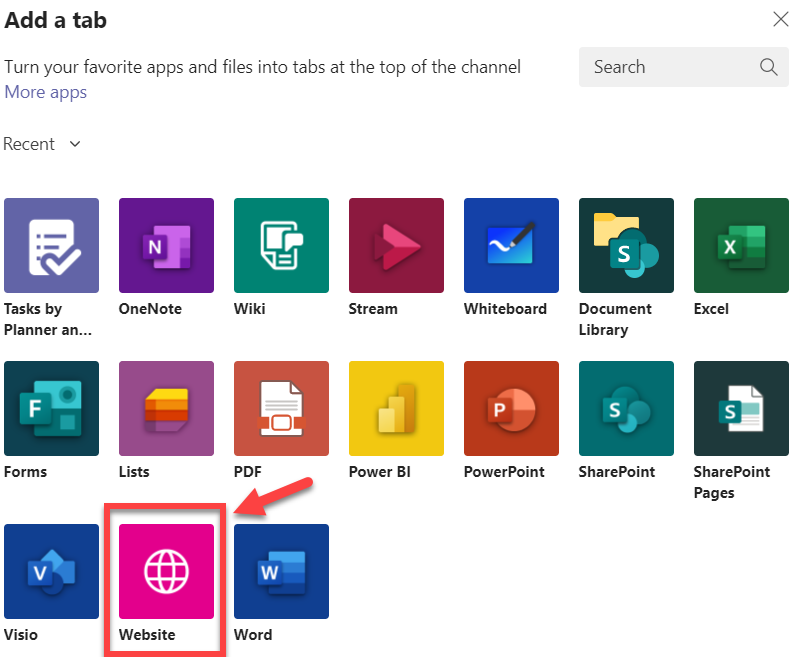The image size is (808, 657).
Task: Select the Document Library icon
Action: (626, 245)
